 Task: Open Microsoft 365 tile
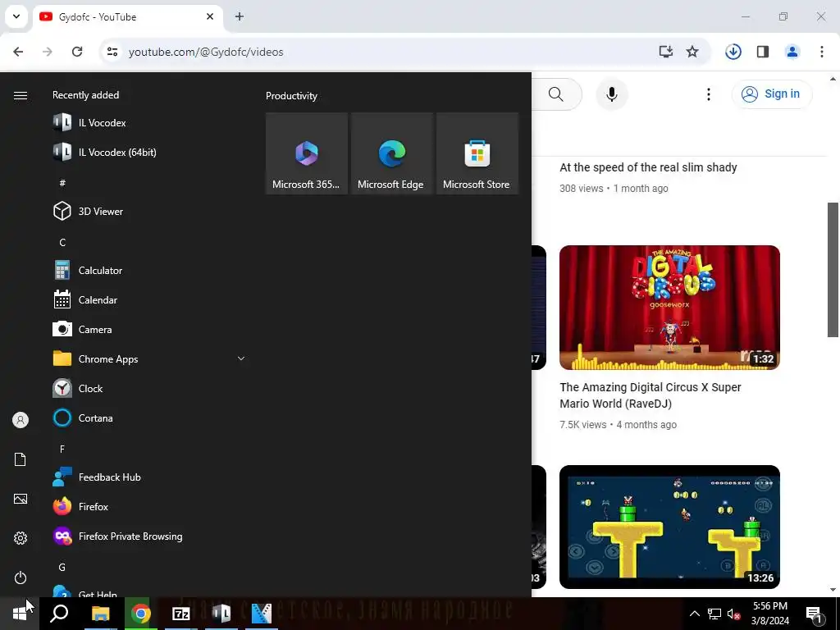coord(307,153)
